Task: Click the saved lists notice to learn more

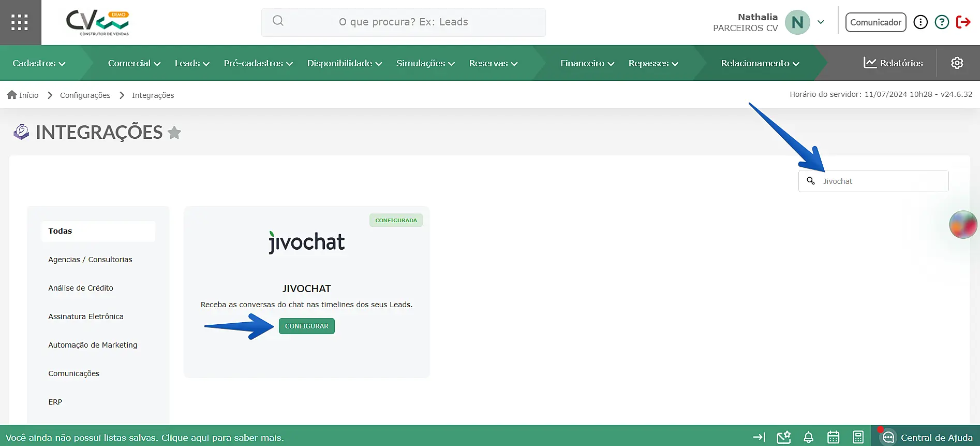Action: pos(145,438)
